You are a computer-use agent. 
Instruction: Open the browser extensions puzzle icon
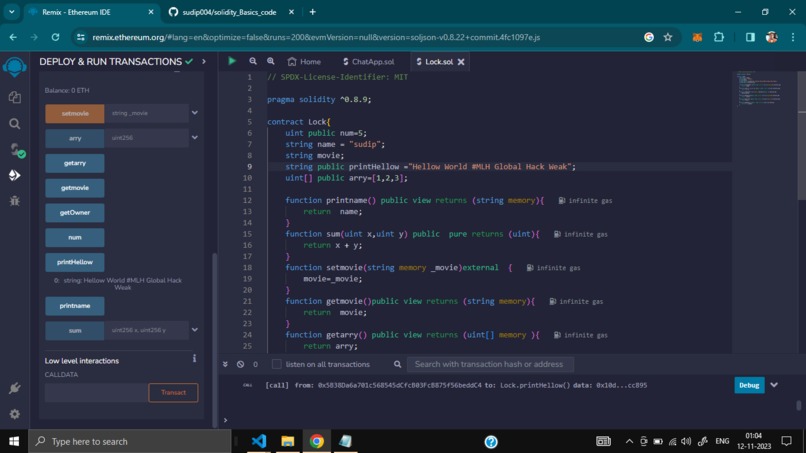[719, 37]
